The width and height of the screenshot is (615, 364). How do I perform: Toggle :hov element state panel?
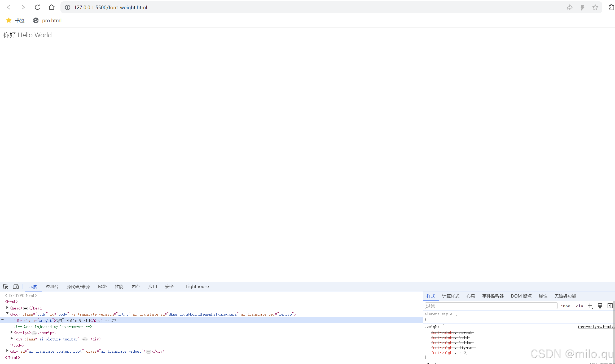point(565,306)
